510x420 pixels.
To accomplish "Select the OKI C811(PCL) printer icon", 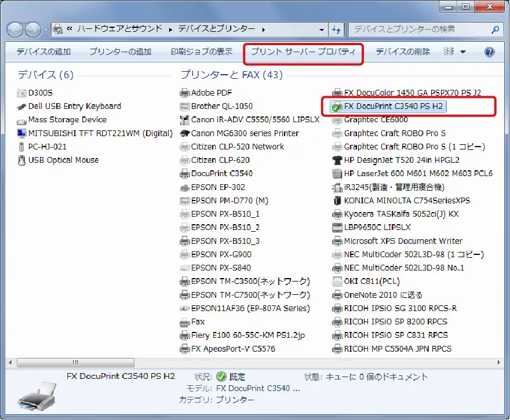I will pyautogui.click(x=337, y=282).
